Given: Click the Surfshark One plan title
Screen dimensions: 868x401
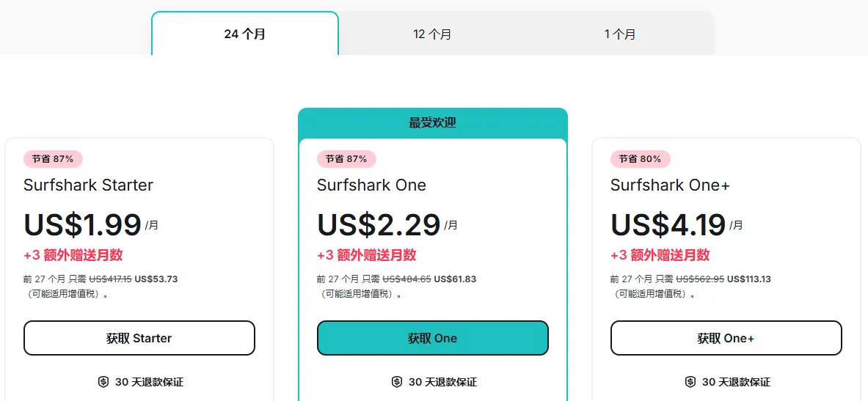Looking at the screenshot, I should [x=371, y=185].
